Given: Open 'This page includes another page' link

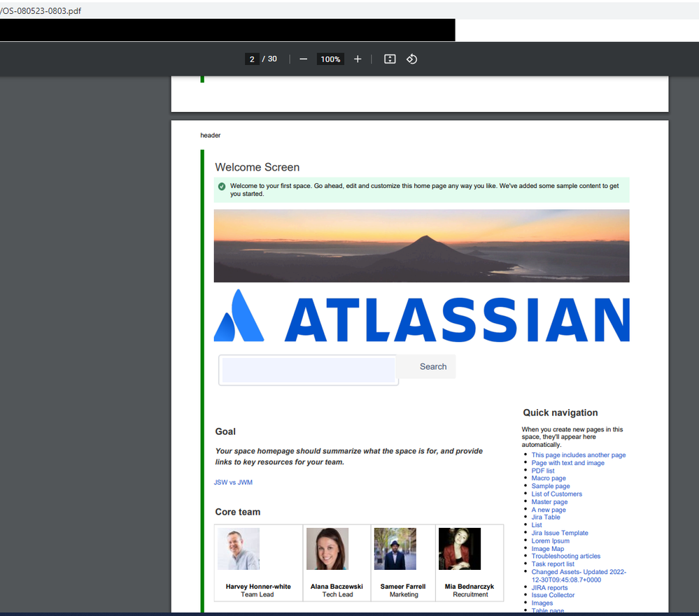Looking at the screenshot, I should point(578,454).
